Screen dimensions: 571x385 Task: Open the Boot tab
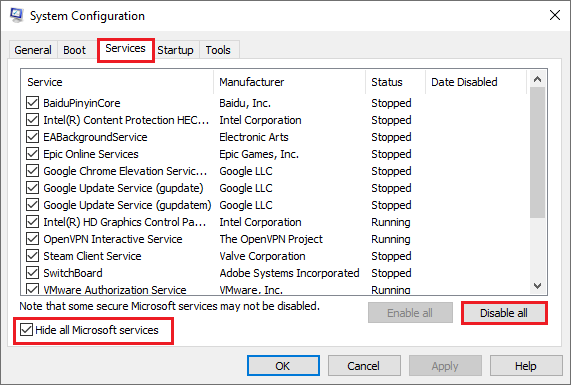(74, 50)
